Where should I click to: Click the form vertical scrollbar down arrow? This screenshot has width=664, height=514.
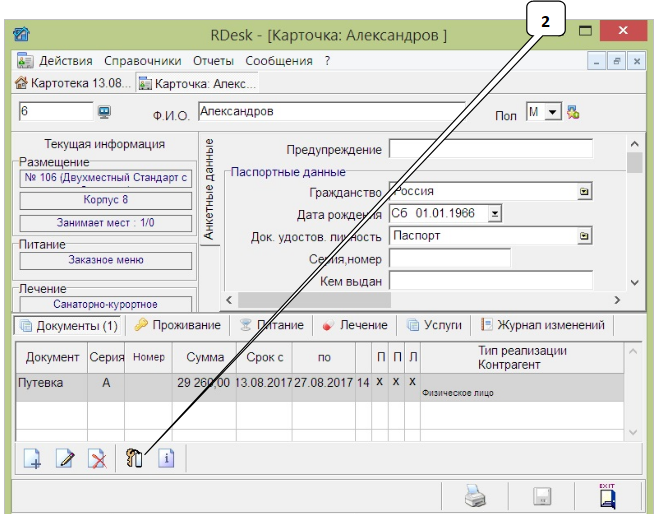tap(634, 282)
